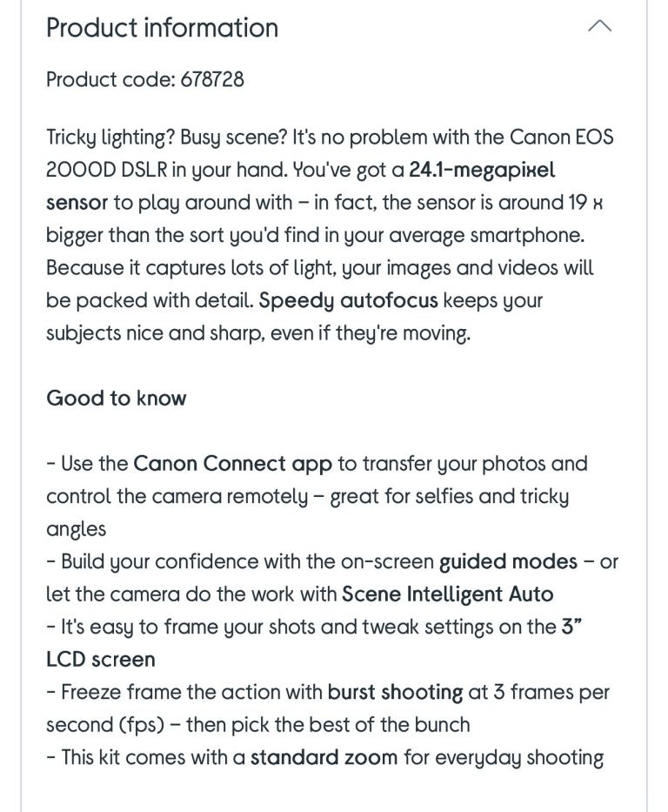The width and height of the screenshot is (668, 812).
Task: Collapse the Product information section chevron
Action: coord(599,26)
